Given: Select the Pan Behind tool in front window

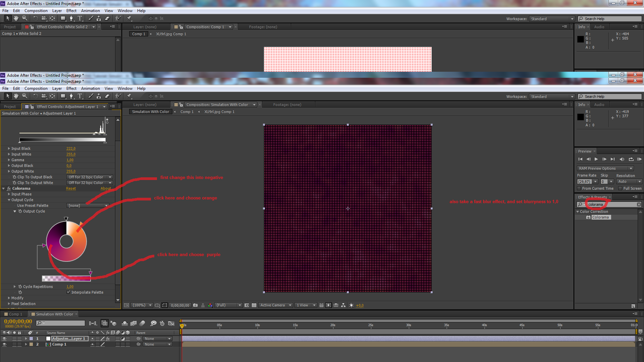Looking at the screenshot, I should (52, 96).
